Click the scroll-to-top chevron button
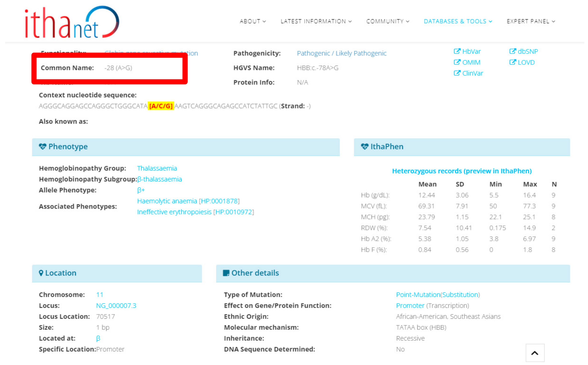 (535, 353)
